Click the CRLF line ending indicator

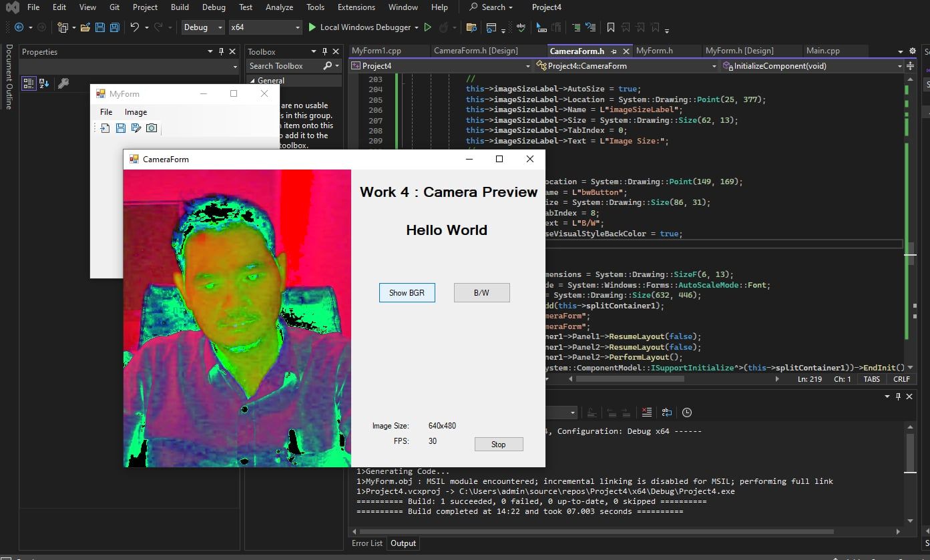click(901, 379)
